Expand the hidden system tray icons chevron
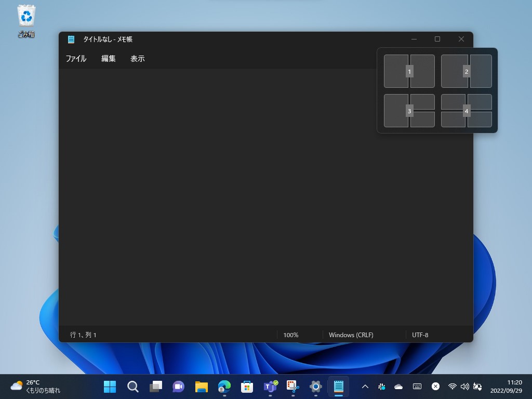532x399 pixels. (x=365, y=387)
